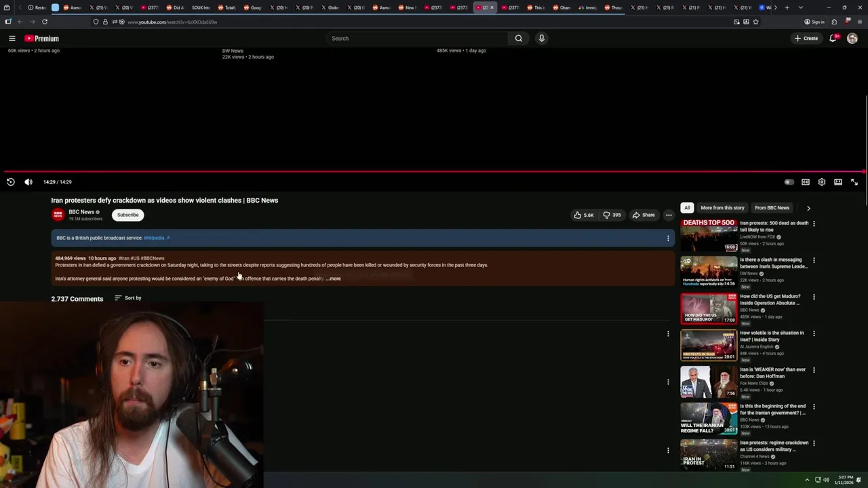
Task: Open options for clash in messaging video
Action: 814,260
